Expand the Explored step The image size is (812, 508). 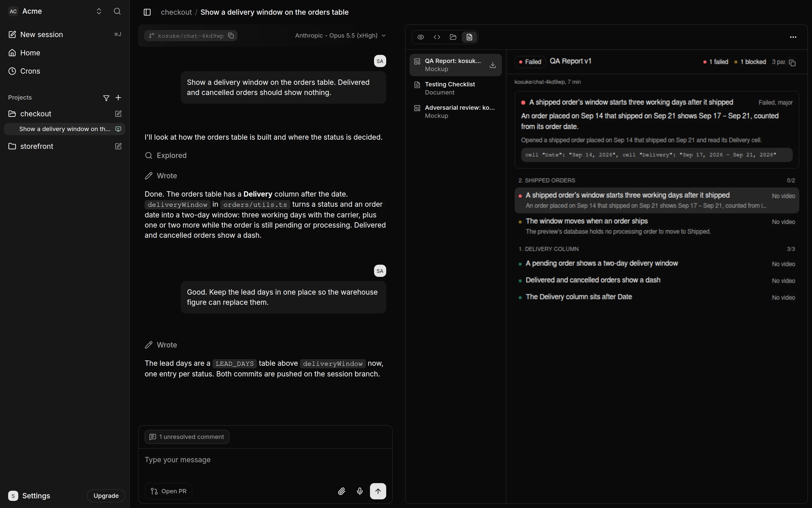(166, 155)
